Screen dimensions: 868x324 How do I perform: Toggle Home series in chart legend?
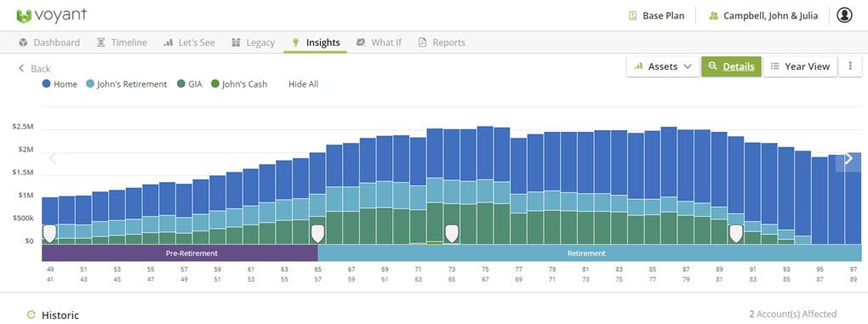click(x=60, y=84)
